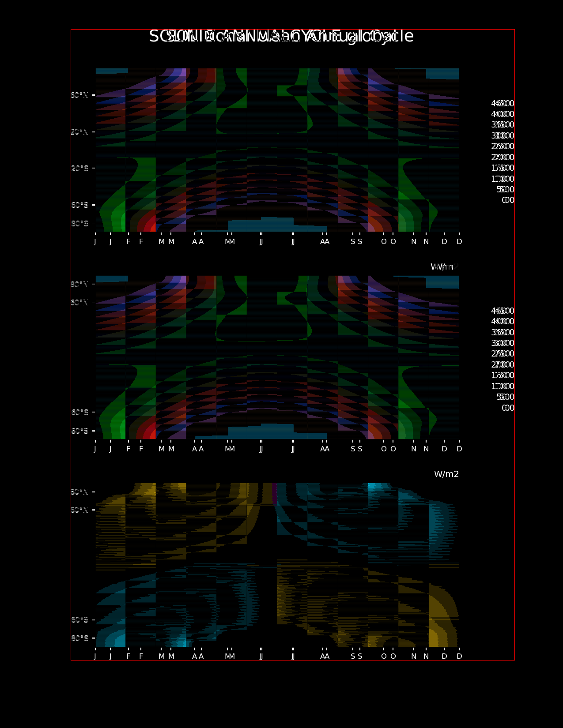Image resolution: width=563 pixels, height=728 pixels.
Task: Click the 60°S tick label on bottom panel
Action: click(79, 620)
